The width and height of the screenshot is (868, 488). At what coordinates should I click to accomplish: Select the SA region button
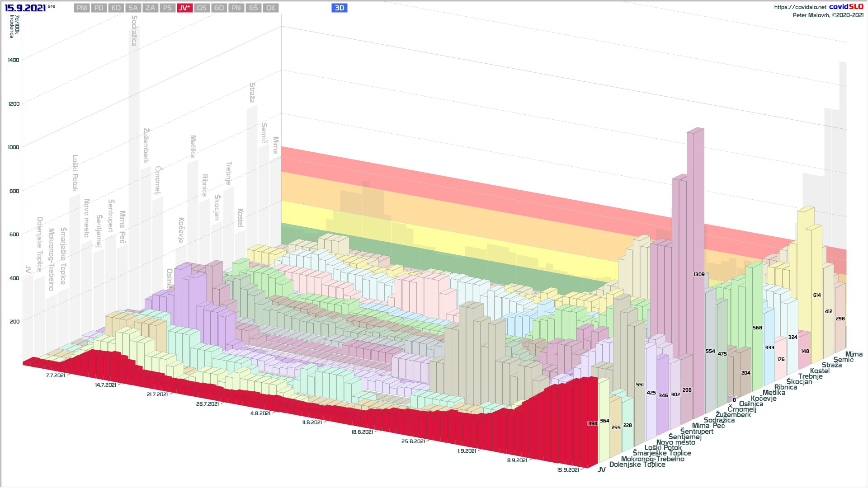(x=133, y=8)
